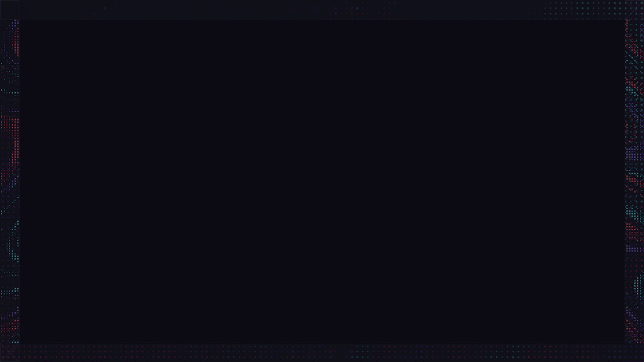Click the red dotted patch at bottom-left border
This screenshot has height=362, width=644.
click(x=10, y=328)
